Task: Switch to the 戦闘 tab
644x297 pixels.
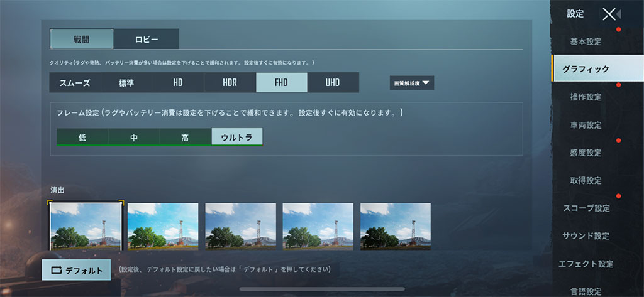Action: click(82, 39)
